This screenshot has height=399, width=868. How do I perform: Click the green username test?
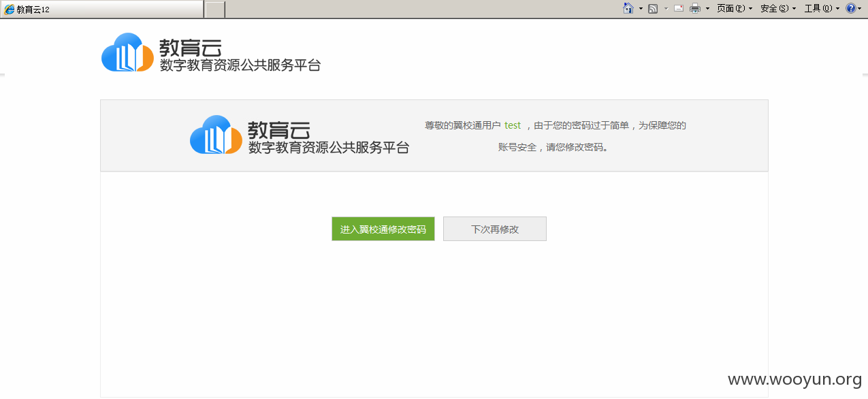tap(513, 125)
